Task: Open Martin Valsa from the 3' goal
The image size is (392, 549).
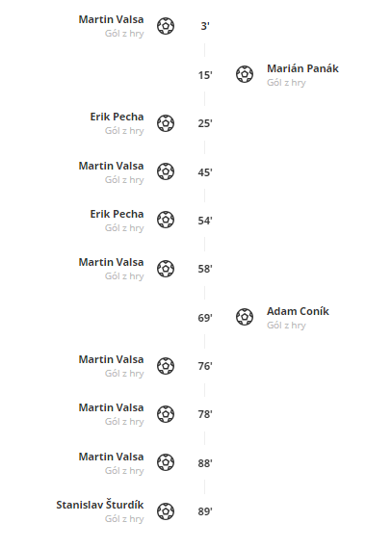Action: pos(111,19)
